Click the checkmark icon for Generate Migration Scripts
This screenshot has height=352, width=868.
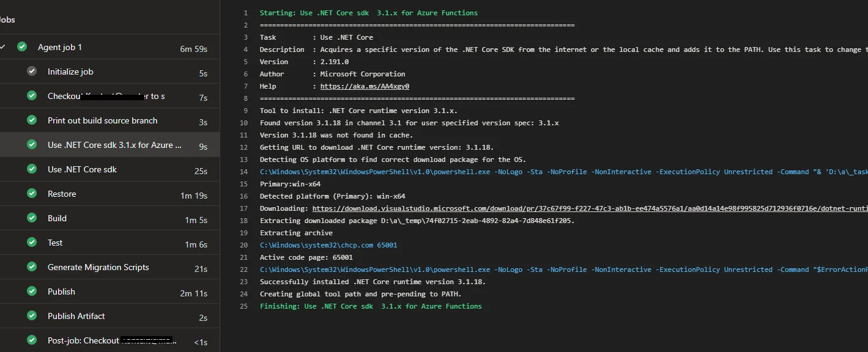31,266
